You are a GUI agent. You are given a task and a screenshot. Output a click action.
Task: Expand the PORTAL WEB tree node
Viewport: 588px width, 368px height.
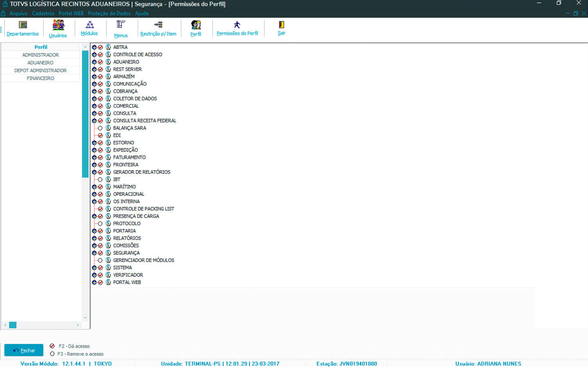(x=94, y=283)
